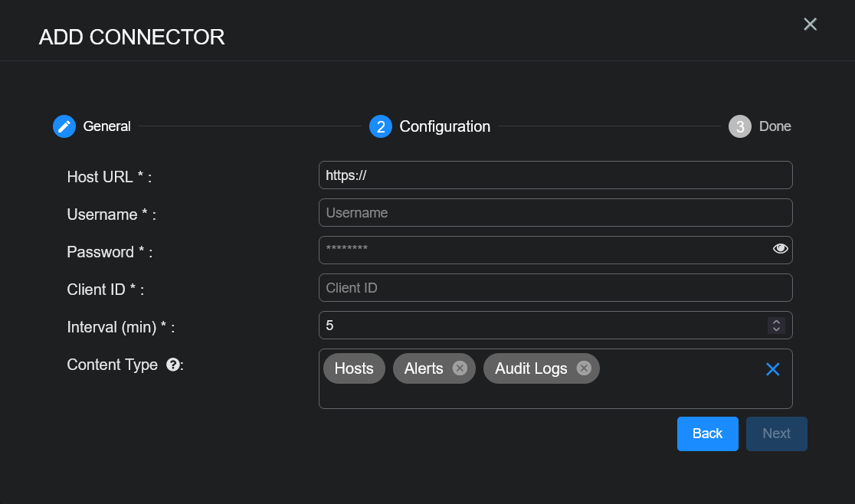Click the step 2 Configuration circle icon
855x504 pixels.
[381, 126]
